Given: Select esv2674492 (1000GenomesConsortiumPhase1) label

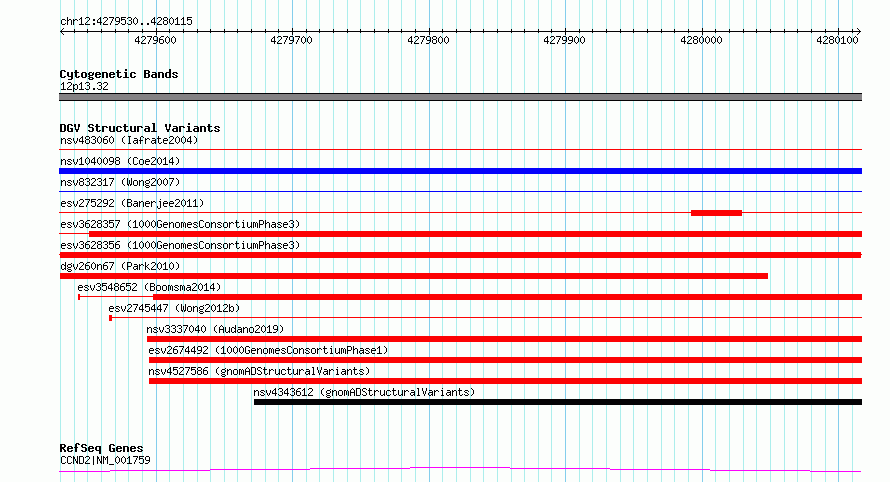Looking at the screenshot, I should tap(268, 350).
